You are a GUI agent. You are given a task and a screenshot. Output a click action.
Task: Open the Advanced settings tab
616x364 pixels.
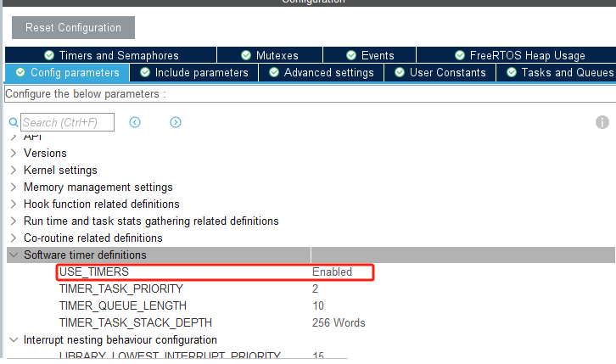[321, 73]
